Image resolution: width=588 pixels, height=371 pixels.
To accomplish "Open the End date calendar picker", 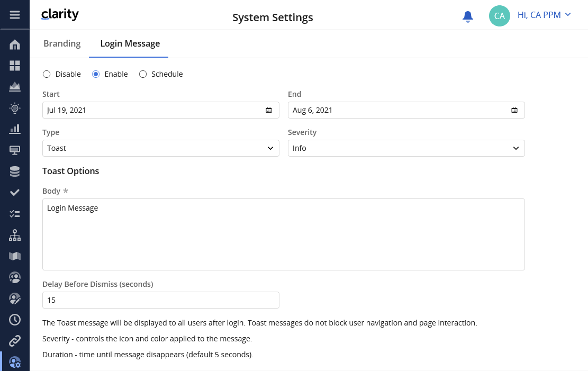I will point(514,110).
